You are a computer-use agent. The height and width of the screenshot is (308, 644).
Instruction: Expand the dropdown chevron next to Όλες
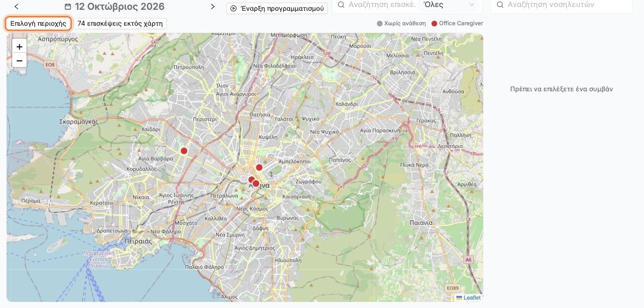471,5
